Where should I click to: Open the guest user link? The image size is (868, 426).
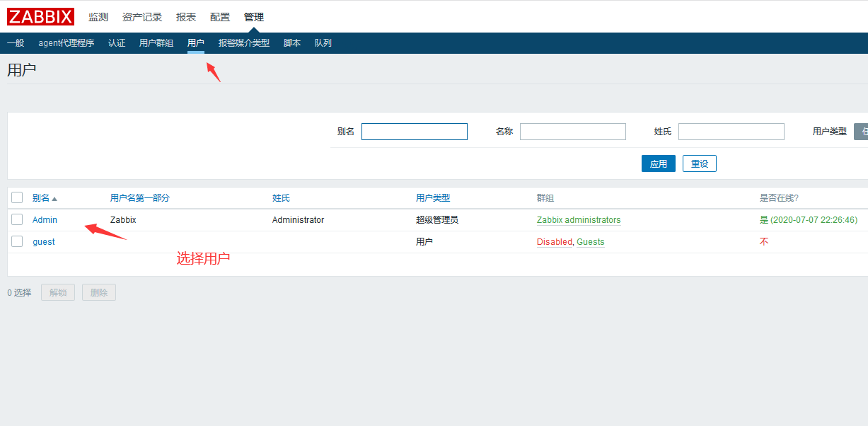tap(44, 242)
